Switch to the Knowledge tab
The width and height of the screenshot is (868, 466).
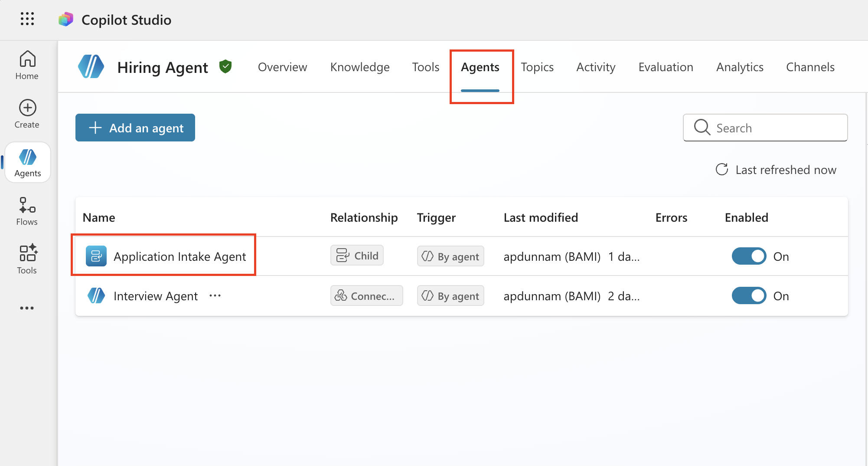[x=359, y=67]
